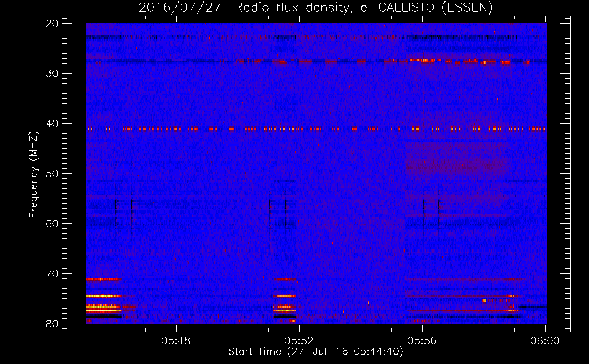Click the 05:52 time tick label
This screenshot has width=589, height=364.
[299, 341]
